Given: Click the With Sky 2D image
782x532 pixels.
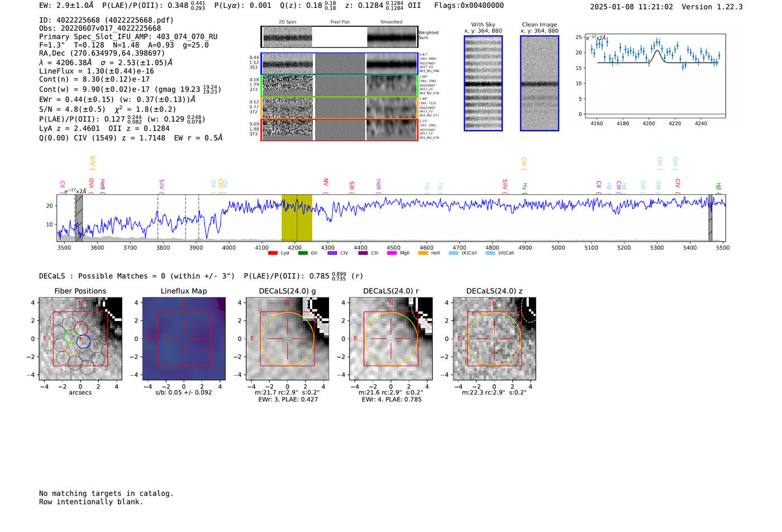Looking at the screenshot, I should click(483, 83).
